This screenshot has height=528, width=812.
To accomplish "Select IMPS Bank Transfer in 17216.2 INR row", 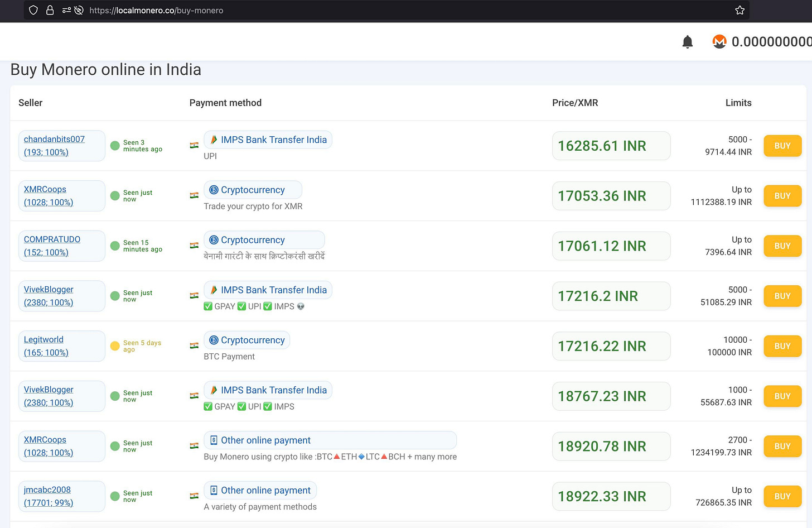I will (268, 290).
